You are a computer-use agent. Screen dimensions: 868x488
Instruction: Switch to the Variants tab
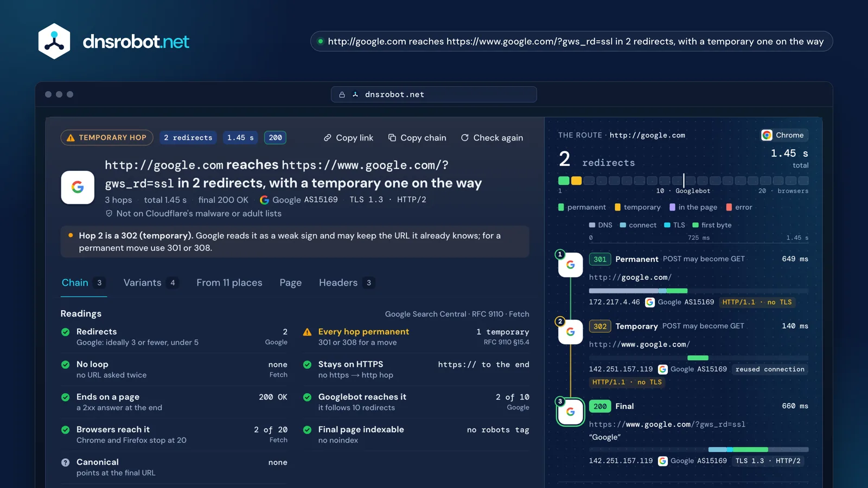(150, 282)
